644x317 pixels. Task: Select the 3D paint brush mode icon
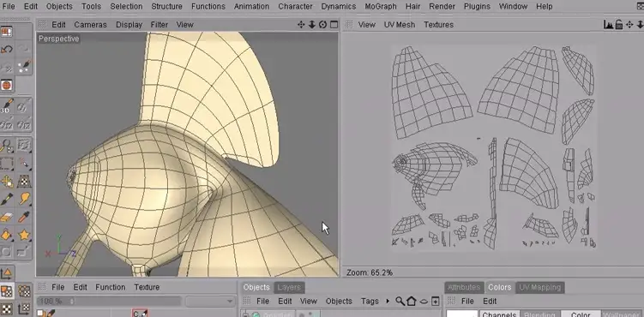point(7,105)
